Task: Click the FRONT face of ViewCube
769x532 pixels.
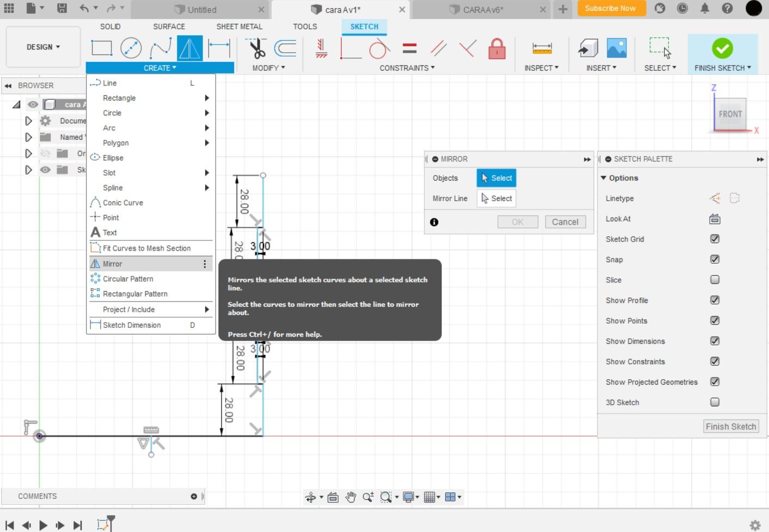Action: pyautogui.click(x=730, y=114)
